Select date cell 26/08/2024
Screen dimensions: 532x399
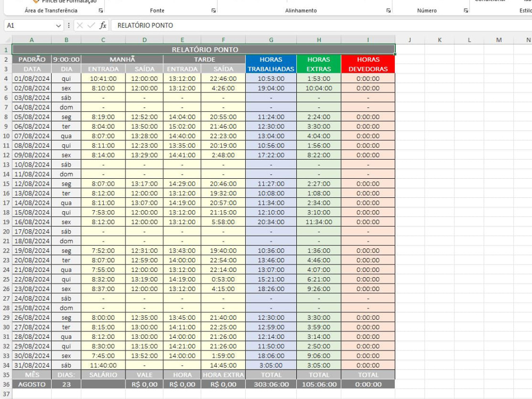31,318
